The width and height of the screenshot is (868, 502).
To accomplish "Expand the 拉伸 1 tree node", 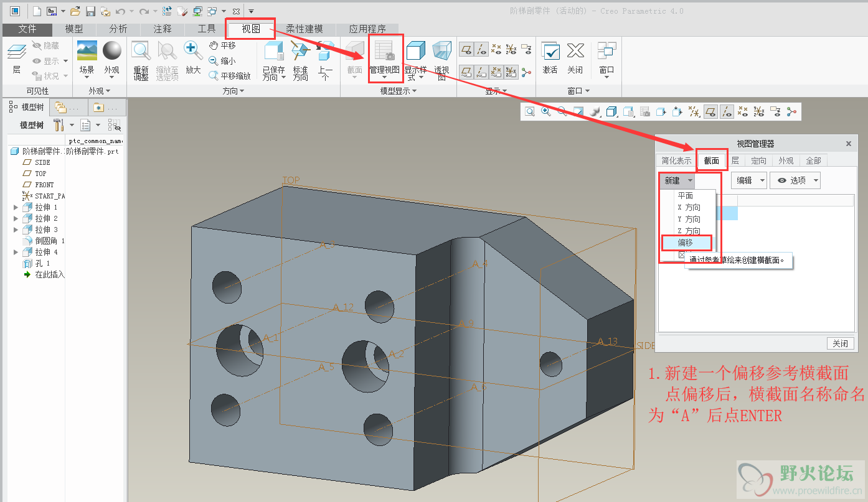I will pos(16,207).
